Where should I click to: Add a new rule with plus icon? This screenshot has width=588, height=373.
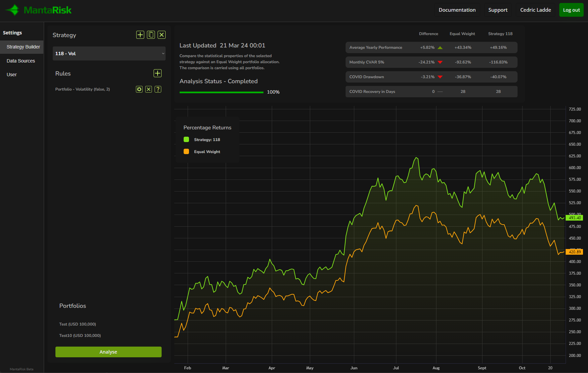click(x=158, y=73)
